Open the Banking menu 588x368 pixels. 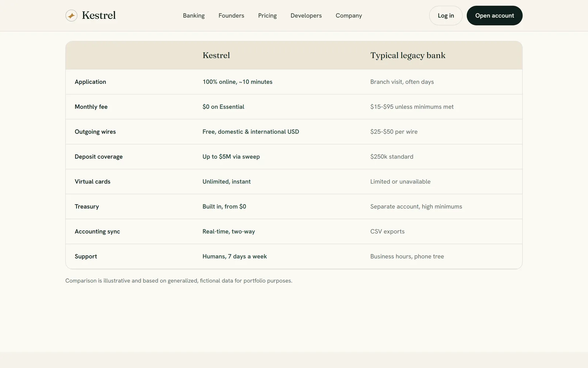[194, 15]
